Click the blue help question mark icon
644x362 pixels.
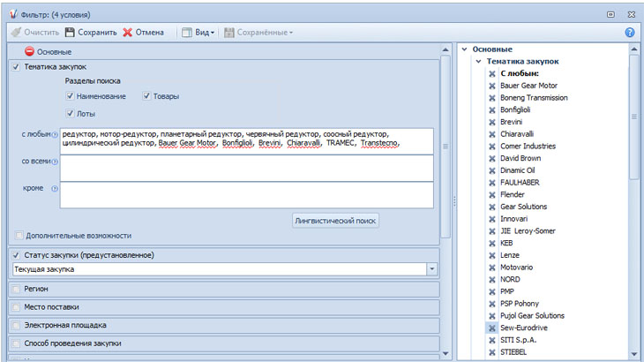pos(630,33)
